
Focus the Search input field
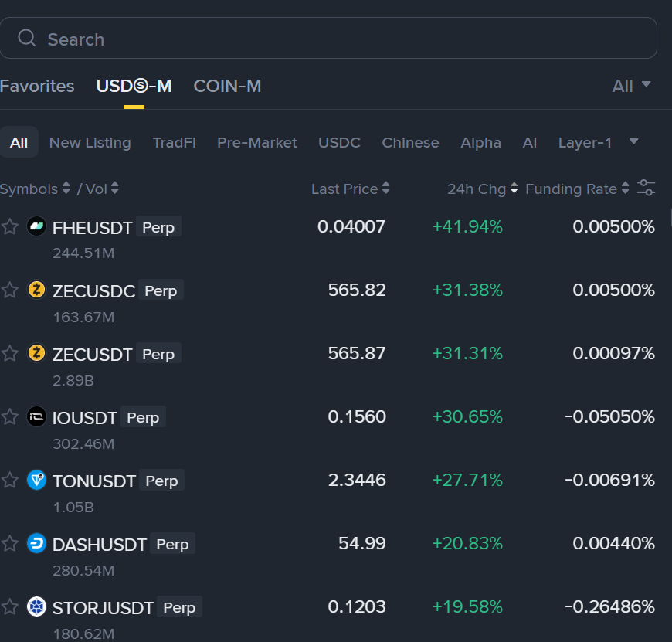pyautogui.click(x=328, y=38)
